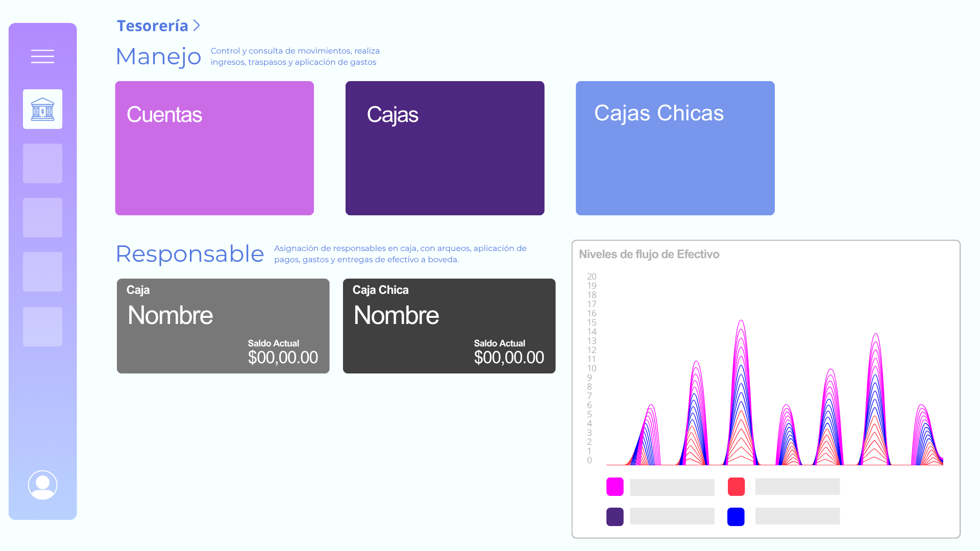
Task: Click the Manejo section heading
Action: coord(158,56)
